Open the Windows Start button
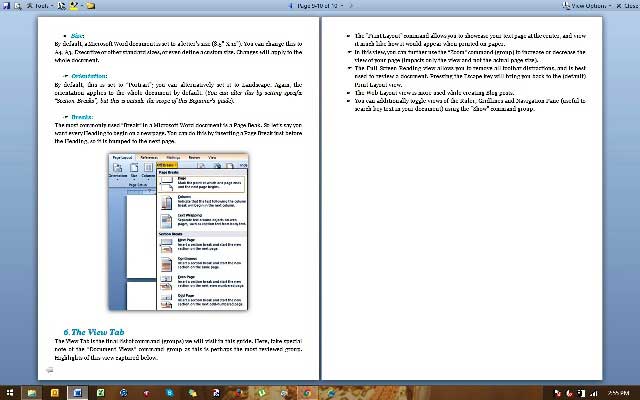 9,393
